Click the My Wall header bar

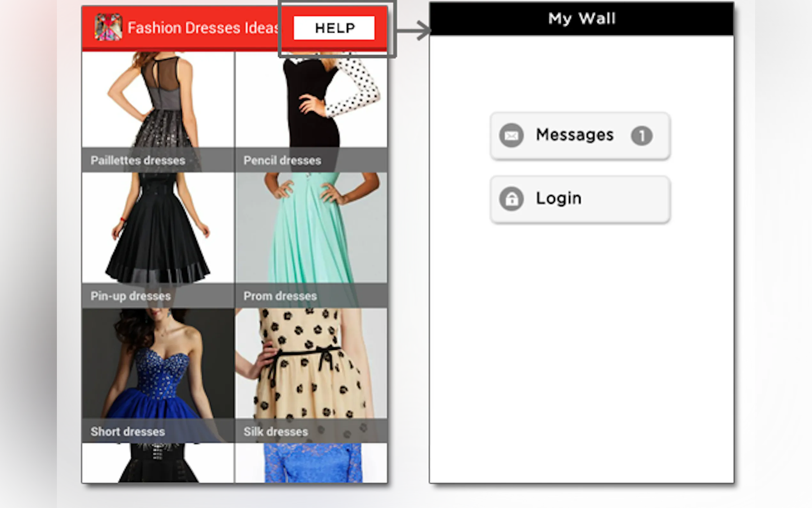pos(582,19)
